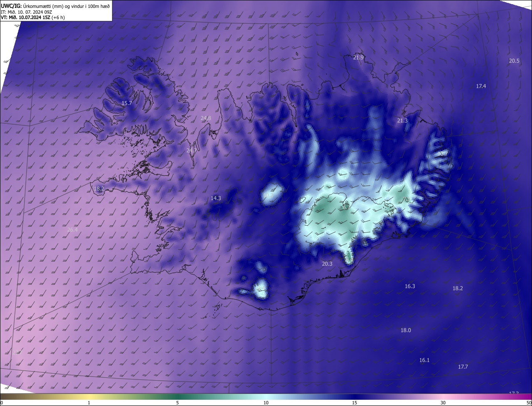This screenshot has width=532, height=406.
Task: Click the 24.7 value label
Action: click(191, 150)
